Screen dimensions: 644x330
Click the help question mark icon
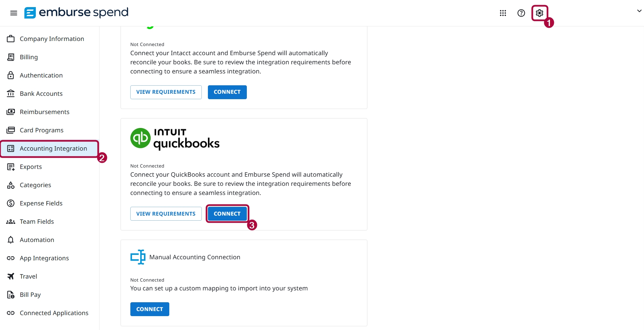point(521,13)
